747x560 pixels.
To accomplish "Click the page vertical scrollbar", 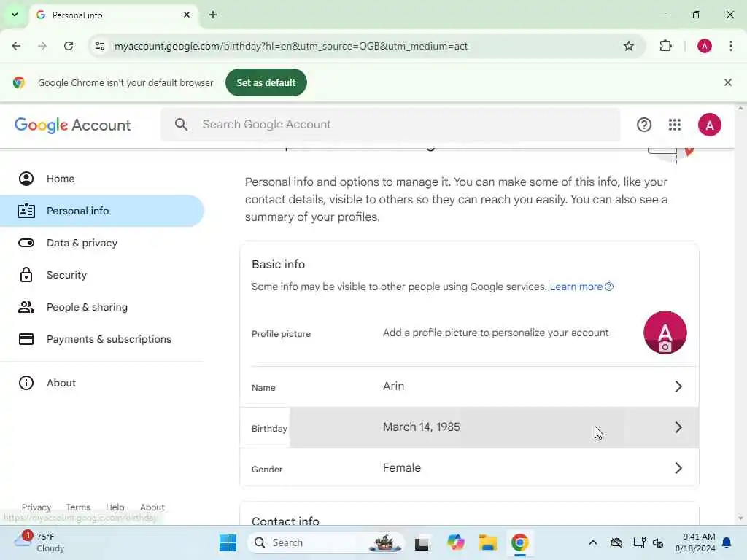I will pos(740,314).
